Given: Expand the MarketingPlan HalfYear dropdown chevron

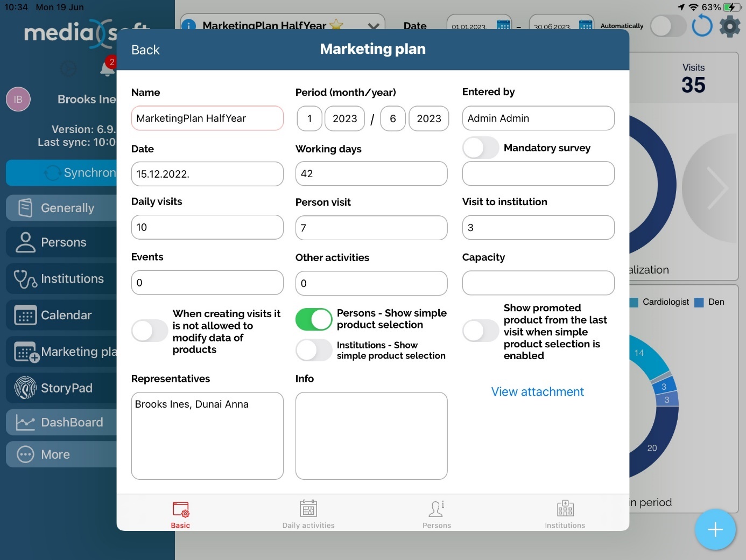Looking at the screenshot, I should [x=373, y=26].
